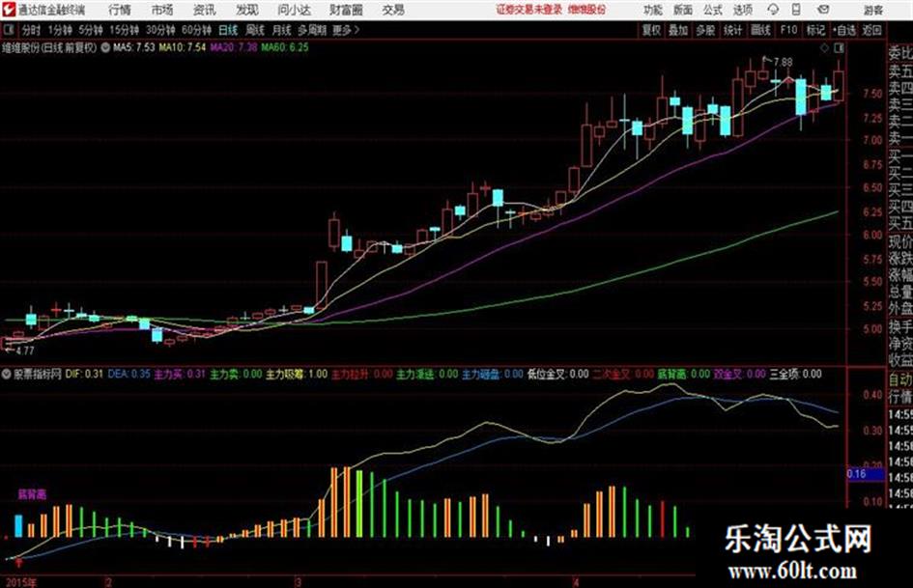
Task: Click the MA5: 7.53 indicator label
Action: [x=134, y=47]
